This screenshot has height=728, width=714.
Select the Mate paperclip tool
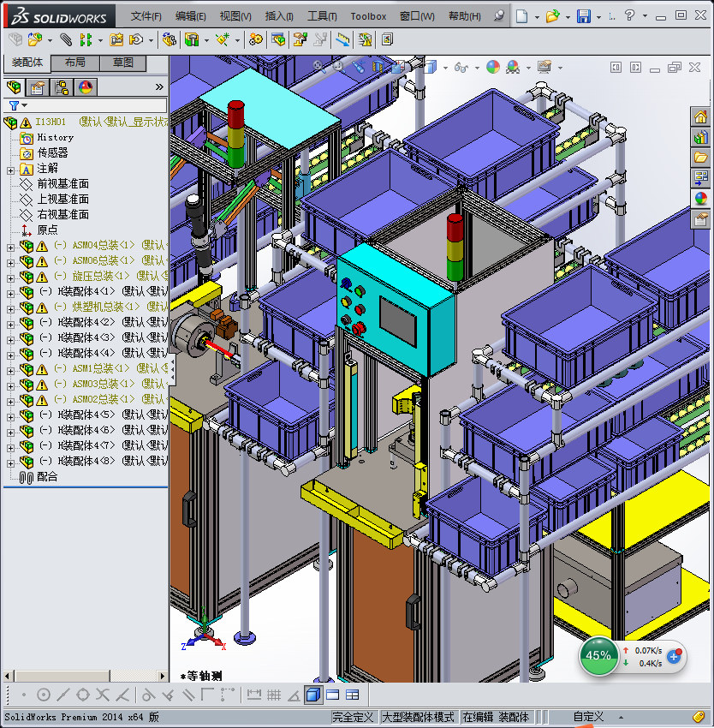(x=66, y=40)
